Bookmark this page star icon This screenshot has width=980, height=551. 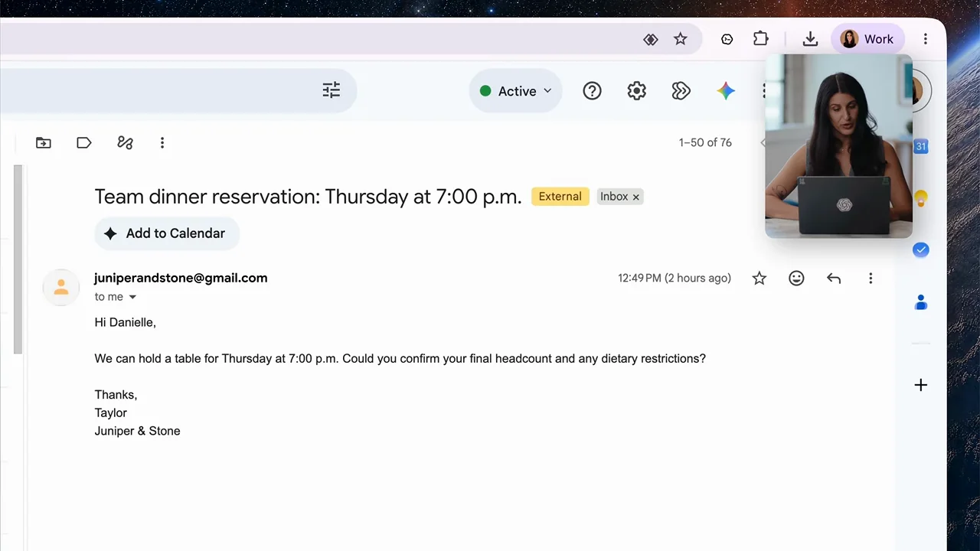point(681,39)
